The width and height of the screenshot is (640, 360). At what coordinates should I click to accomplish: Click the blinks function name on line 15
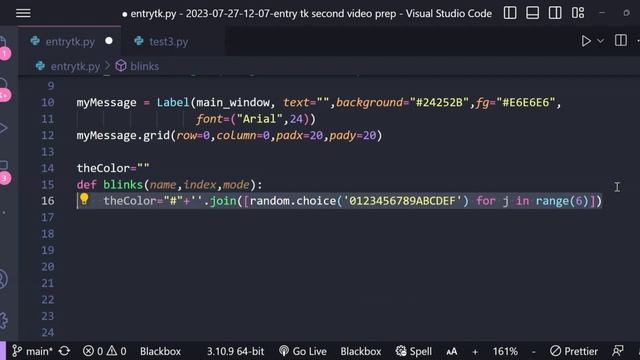pos(123,184)
